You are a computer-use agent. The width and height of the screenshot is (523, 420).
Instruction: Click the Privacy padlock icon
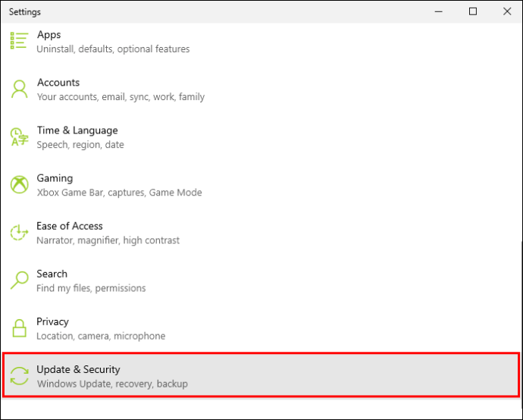[19, 328]
